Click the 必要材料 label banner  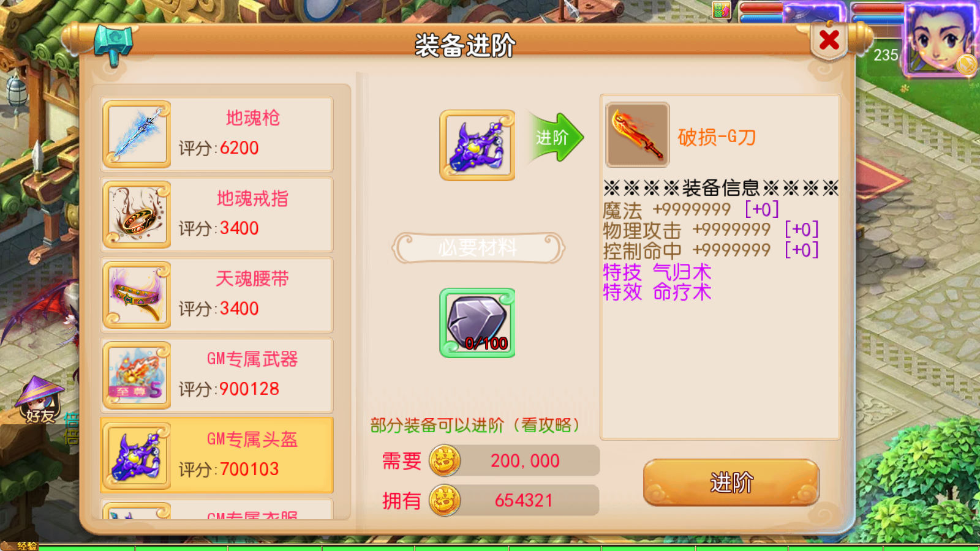click(x=478, y=248)
